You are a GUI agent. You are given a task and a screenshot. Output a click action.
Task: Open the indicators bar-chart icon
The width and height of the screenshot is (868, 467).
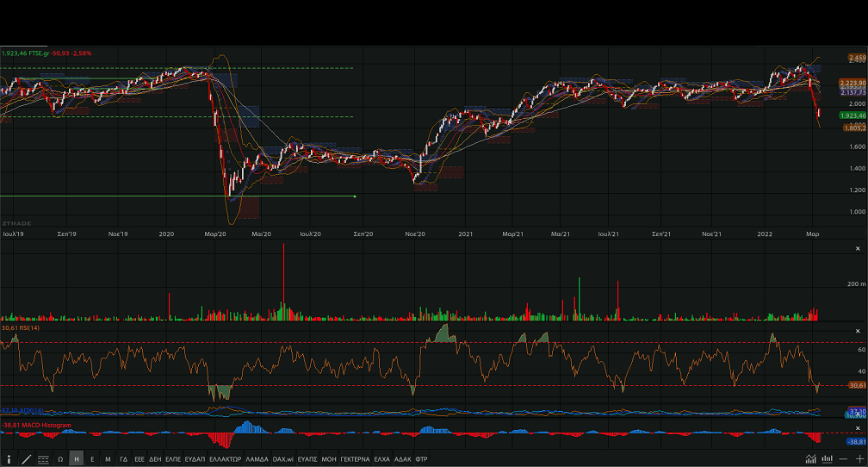coord(828,458)
